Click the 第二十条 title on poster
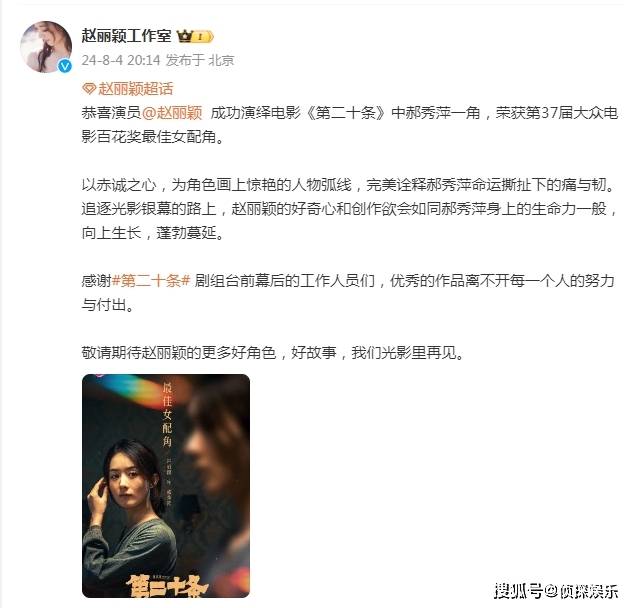Image resolution: width=633 pixels, height=608 pixels. (x=166, y=587)
